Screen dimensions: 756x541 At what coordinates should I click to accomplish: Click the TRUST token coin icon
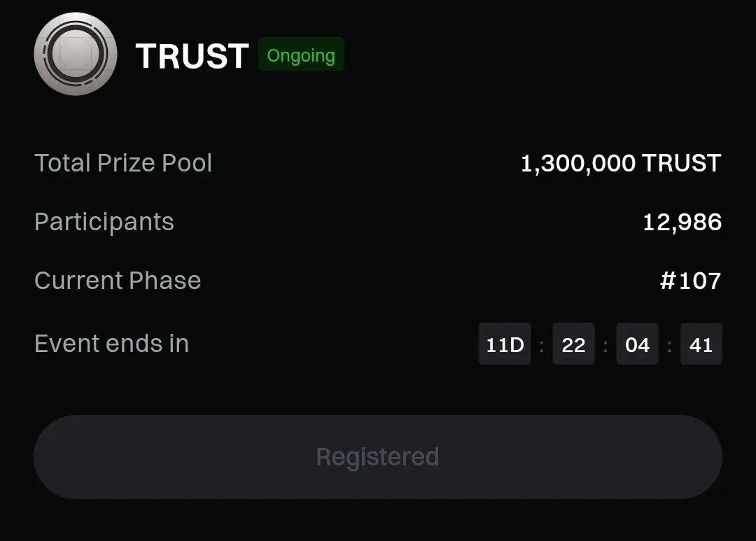tap(75, 55)
